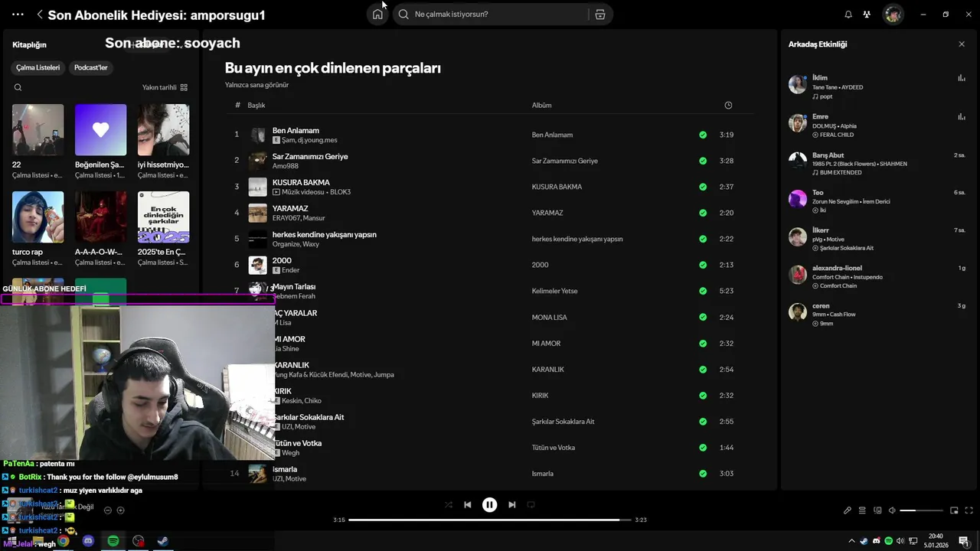Open Şam artist link under Ben Anlamam
980x551 pixels.
coord(288,140)
